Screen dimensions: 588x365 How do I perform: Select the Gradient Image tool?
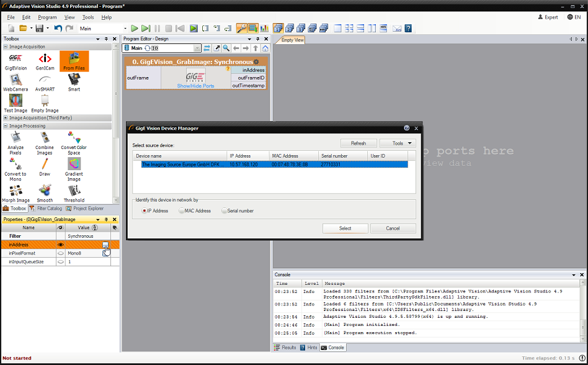click(x=74, y=166)
